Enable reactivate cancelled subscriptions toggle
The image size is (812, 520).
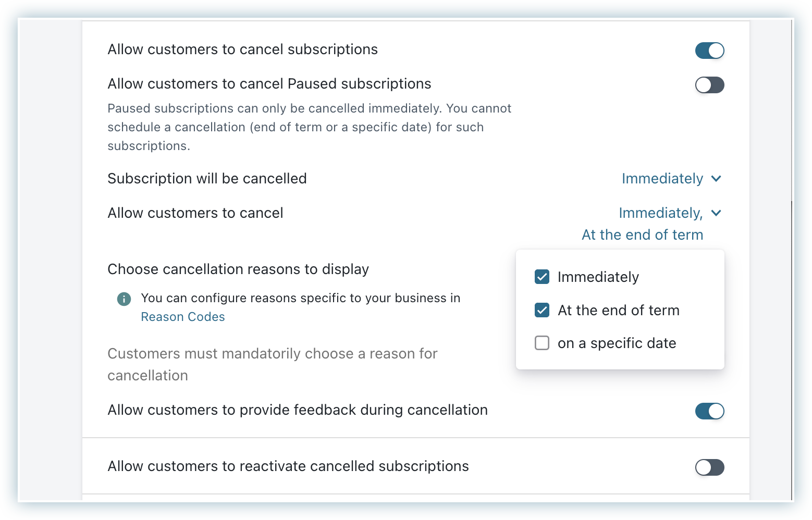click(709, 467)
